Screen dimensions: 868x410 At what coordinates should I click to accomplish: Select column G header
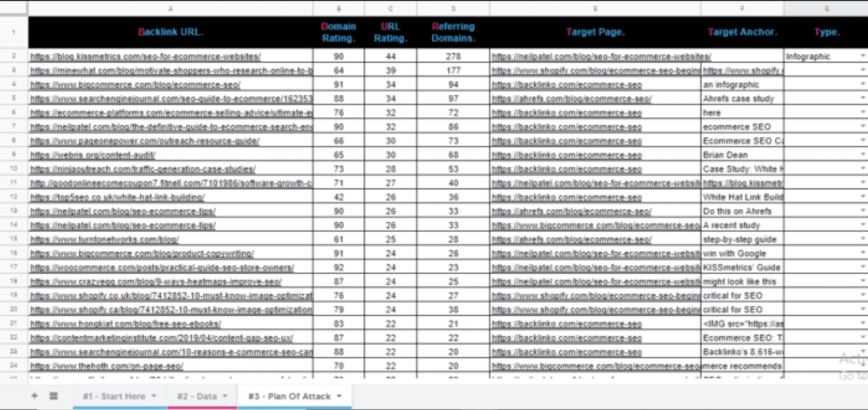826,8
